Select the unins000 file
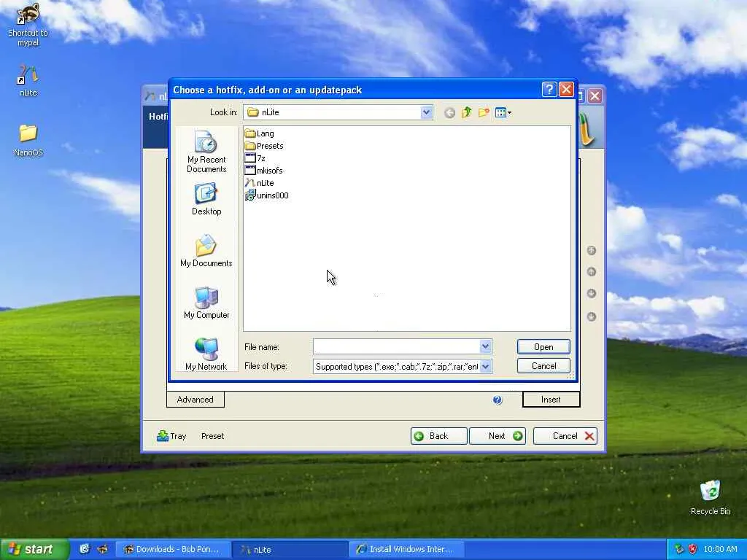The image size is (747, 560). pyautogui.click(x=267, y=195)
